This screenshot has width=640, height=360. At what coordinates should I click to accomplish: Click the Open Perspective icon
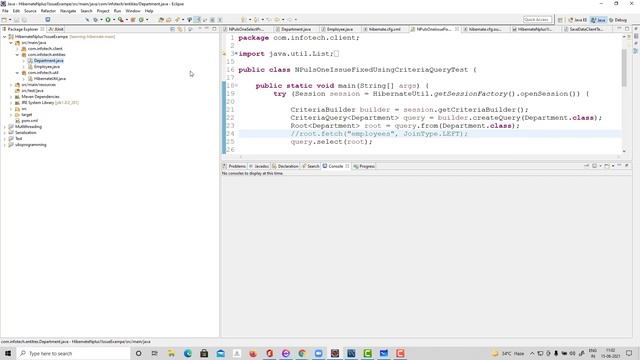pos(560,20)
